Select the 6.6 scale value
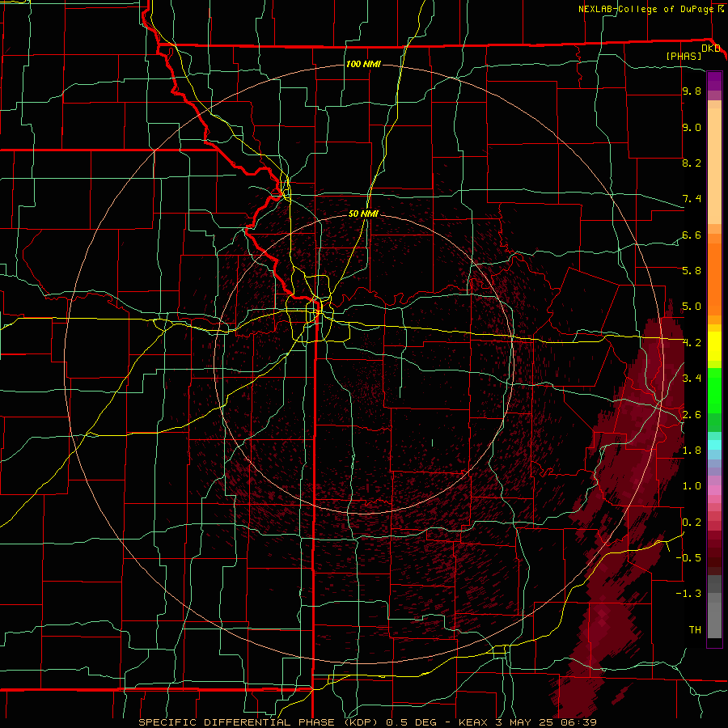Viewport: 728px width, 728px height. coord(692,235)
